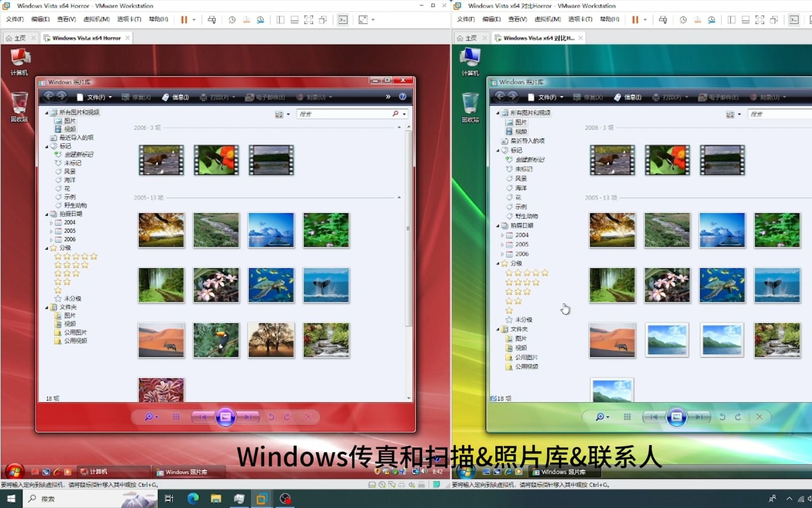Open search options arrow in red gallery

(404, 114)
